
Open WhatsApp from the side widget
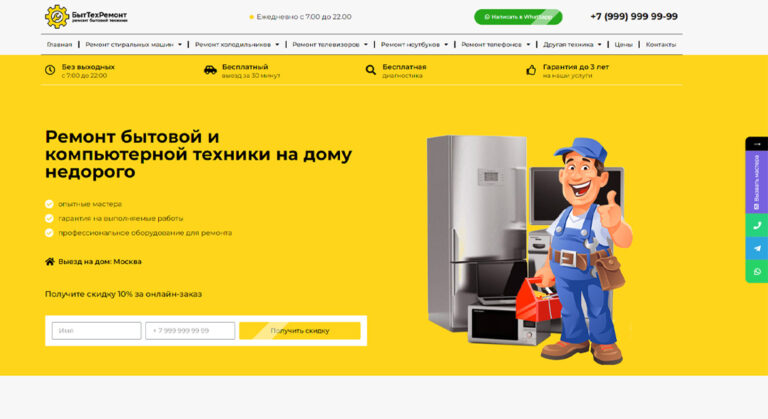coord(757,271)
